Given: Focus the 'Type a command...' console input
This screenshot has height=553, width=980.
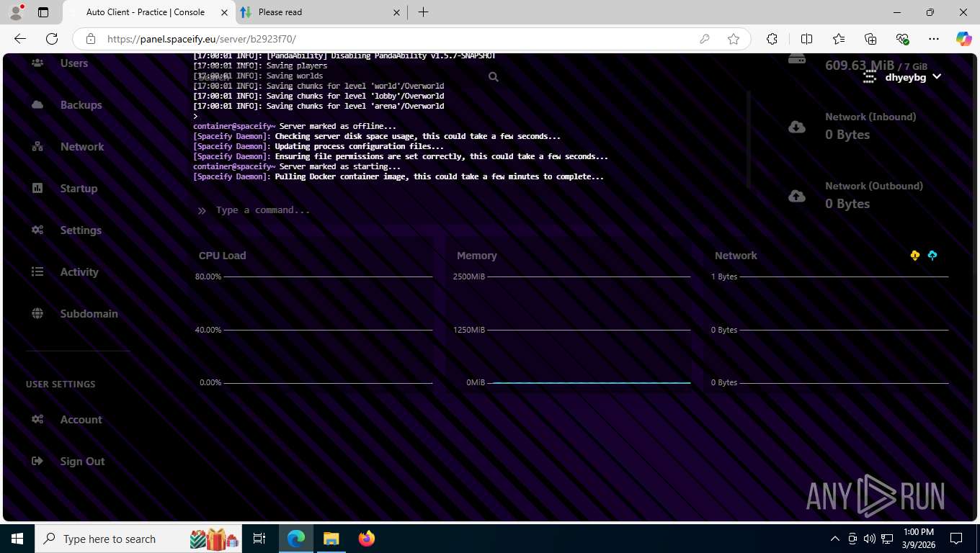Looking at the screenshot, I should (x=468, y=210).
